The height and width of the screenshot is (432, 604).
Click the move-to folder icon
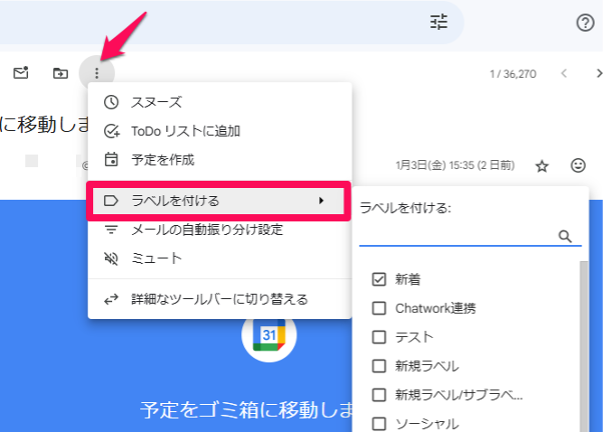60,73
